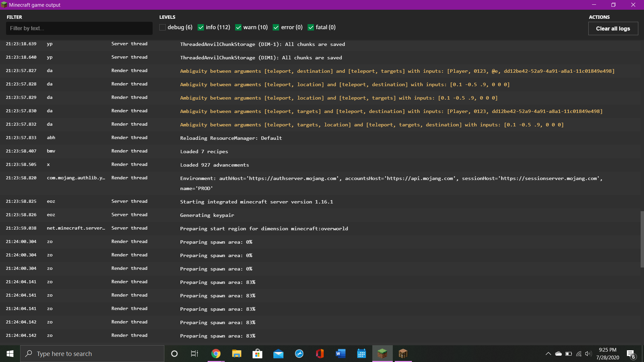Open the Calendar app in taskbar

[362, 354]
